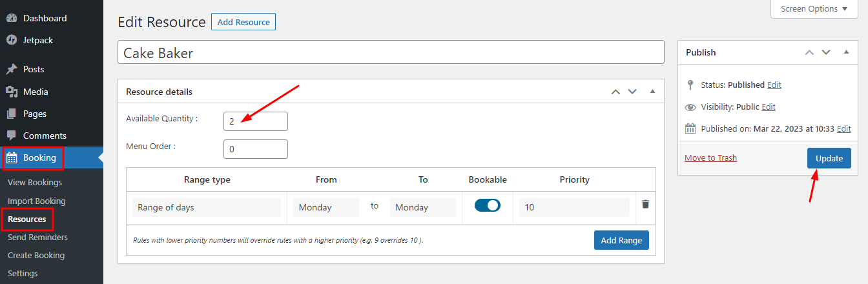Edit the Public visibility
Viewport: 868px width, 284px height.
coord(769,107)
